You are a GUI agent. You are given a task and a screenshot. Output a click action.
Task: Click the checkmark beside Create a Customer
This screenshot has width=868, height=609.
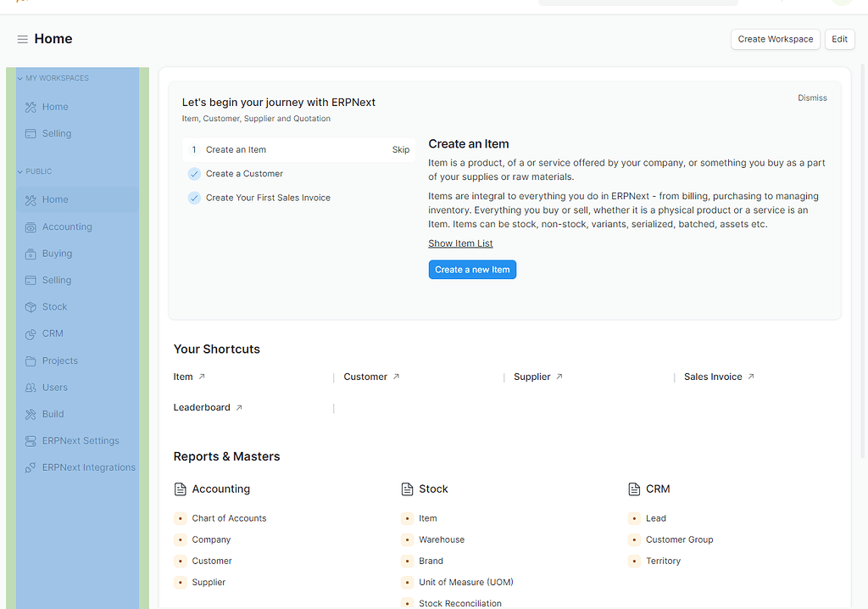tap(194, 174)
